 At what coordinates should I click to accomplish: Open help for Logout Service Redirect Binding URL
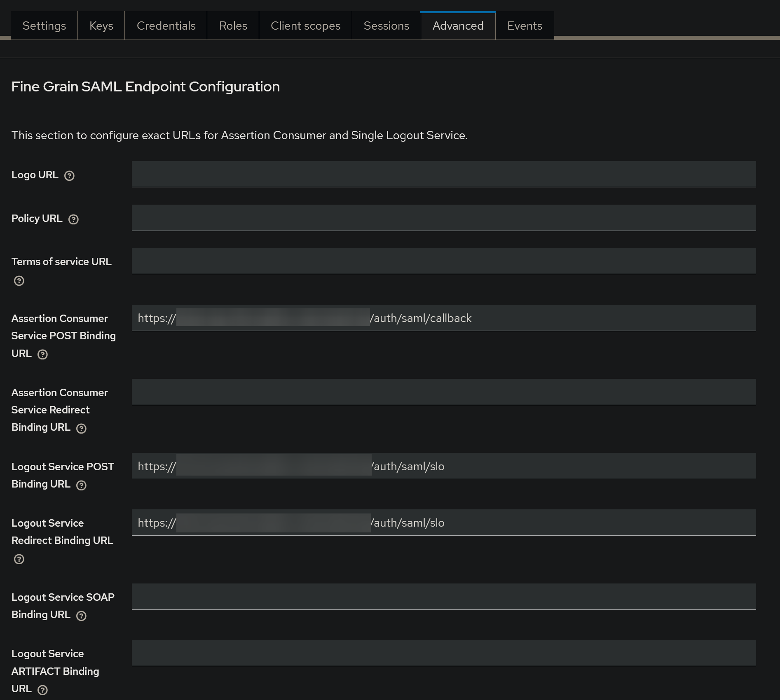tap(19, 559)
